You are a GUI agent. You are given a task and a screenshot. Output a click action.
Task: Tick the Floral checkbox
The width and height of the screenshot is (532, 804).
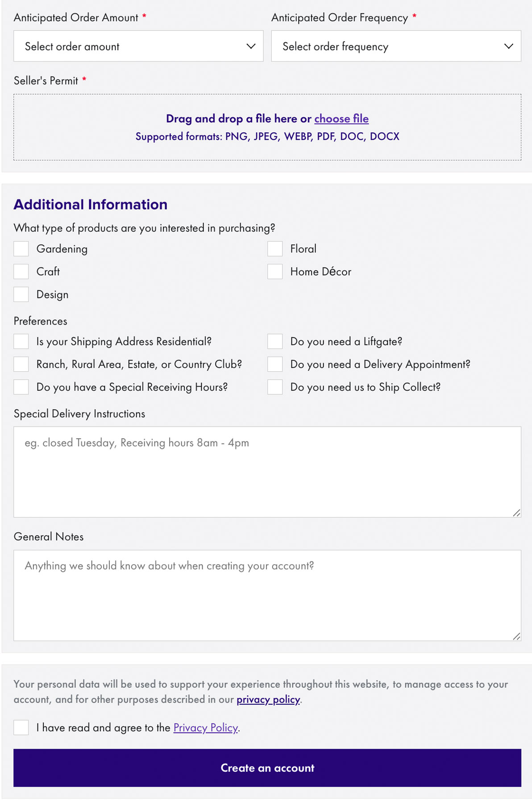coord(275,249)
